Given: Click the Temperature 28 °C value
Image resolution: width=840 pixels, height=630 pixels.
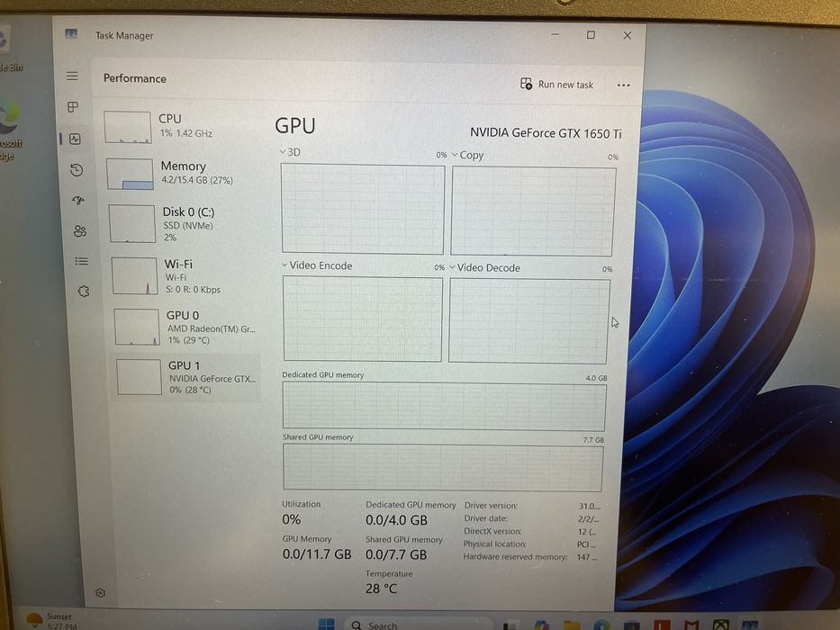Looking at the screenshot, I should point(382,589).
